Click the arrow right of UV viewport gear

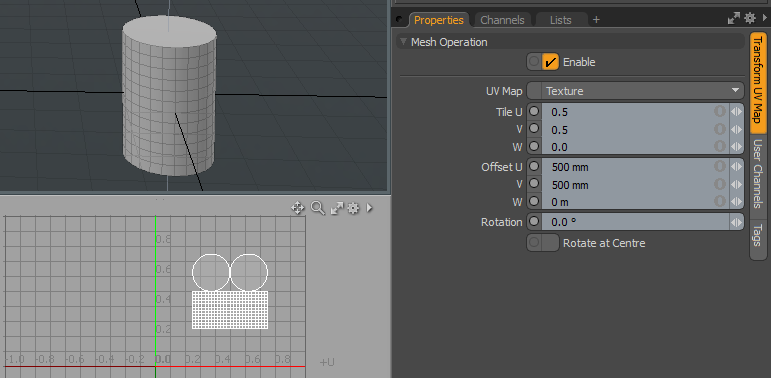click(x=369, y=208)
